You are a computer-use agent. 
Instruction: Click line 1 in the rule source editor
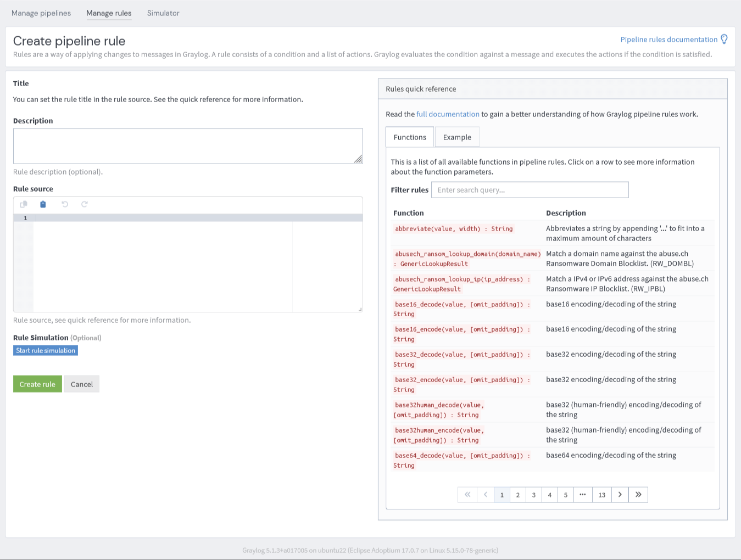pyautogui.click(x=198, y=218)
